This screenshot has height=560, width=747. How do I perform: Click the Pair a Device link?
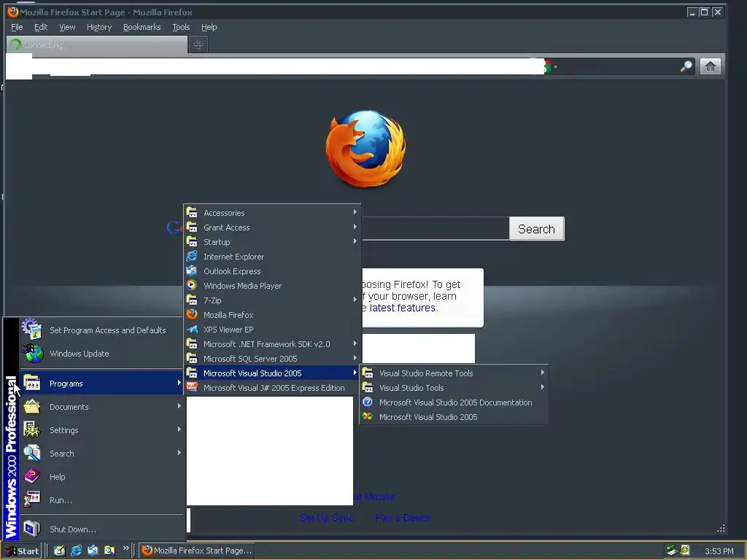click(403, 518)
